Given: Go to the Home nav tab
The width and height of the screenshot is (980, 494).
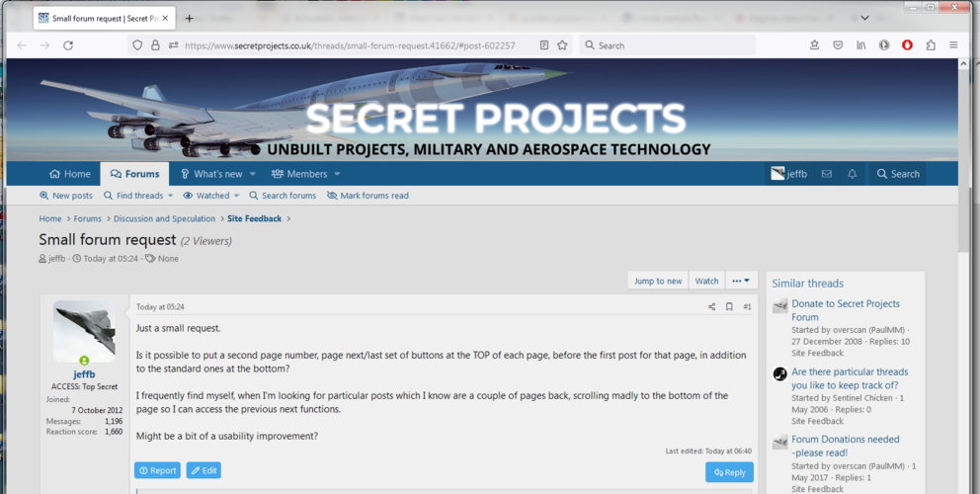Looking at the screenshot, I should [x=70, y=174].
